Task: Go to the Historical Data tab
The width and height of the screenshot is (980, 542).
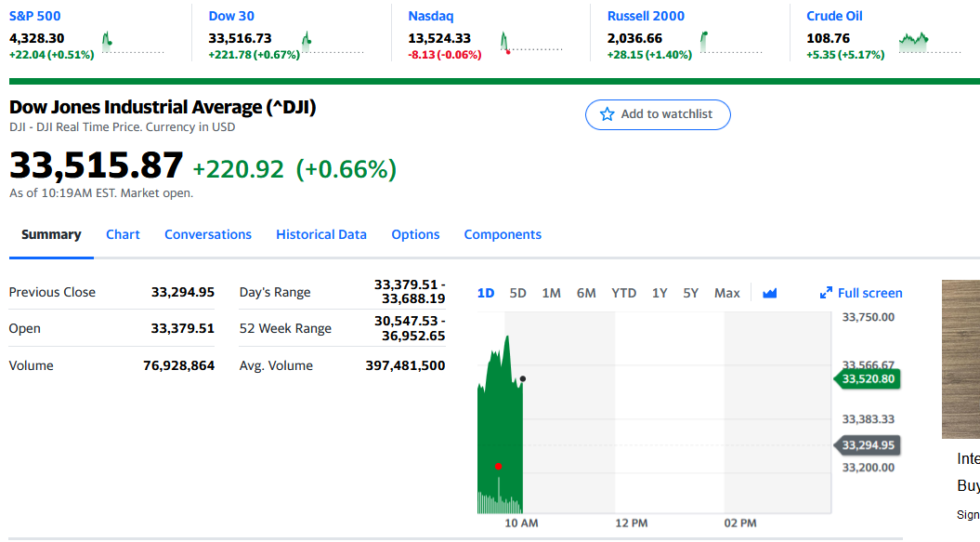Action: (x=321, y=234)
